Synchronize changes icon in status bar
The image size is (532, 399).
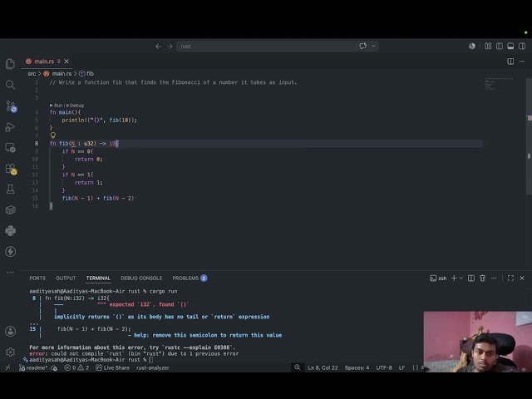54,367
